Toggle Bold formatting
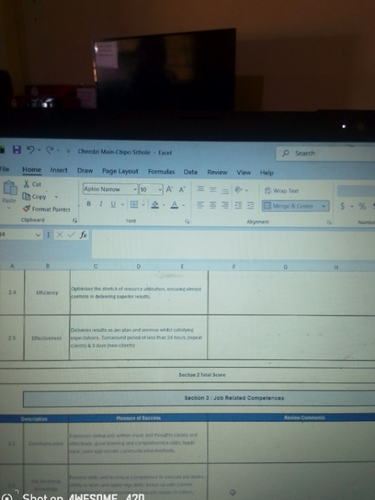 [89, 204]
